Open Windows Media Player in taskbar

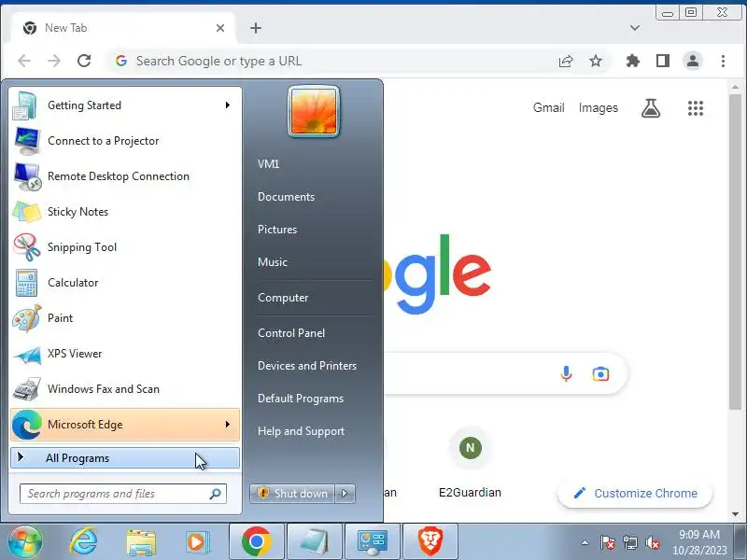pos(197,542)
